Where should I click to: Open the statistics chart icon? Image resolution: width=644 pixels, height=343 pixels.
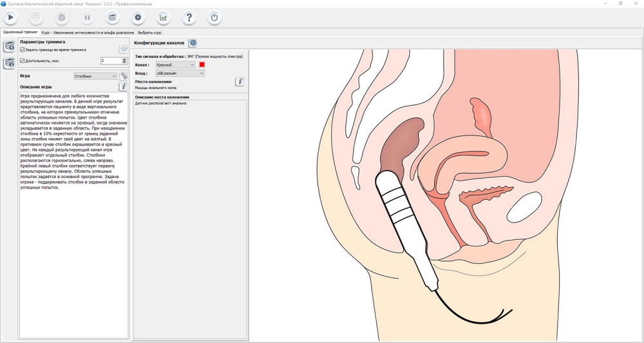[x=163, y=17]
